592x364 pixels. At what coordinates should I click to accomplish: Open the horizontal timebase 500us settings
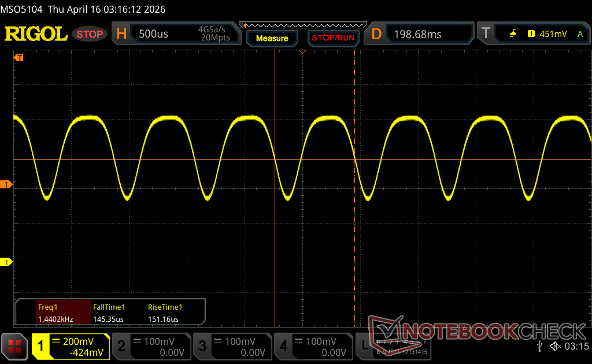[176, 34]
